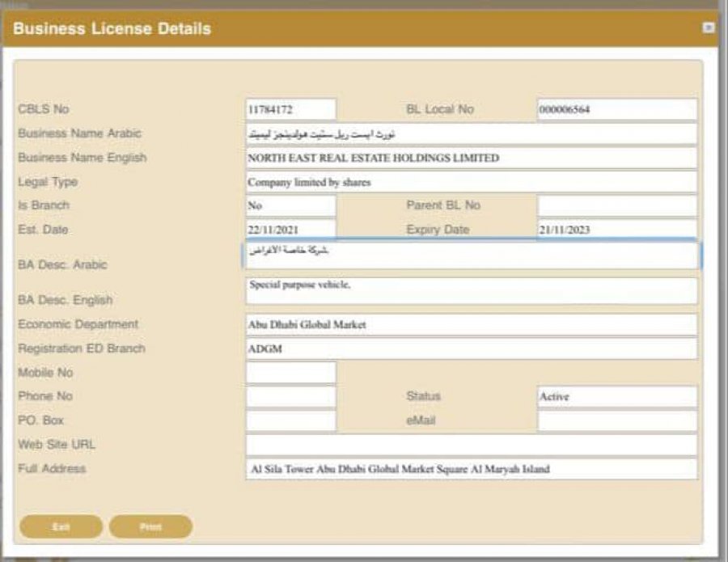Select the empty eMail field
728x562 pixels.
pos(616,420)
